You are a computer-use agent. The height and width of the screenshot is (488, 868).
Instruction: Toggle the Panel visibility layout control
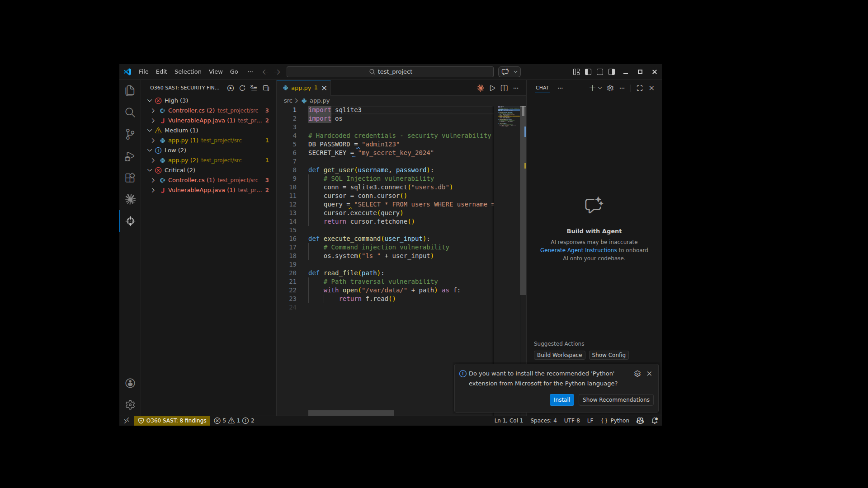pyautogui.click(x=599, y=71)
